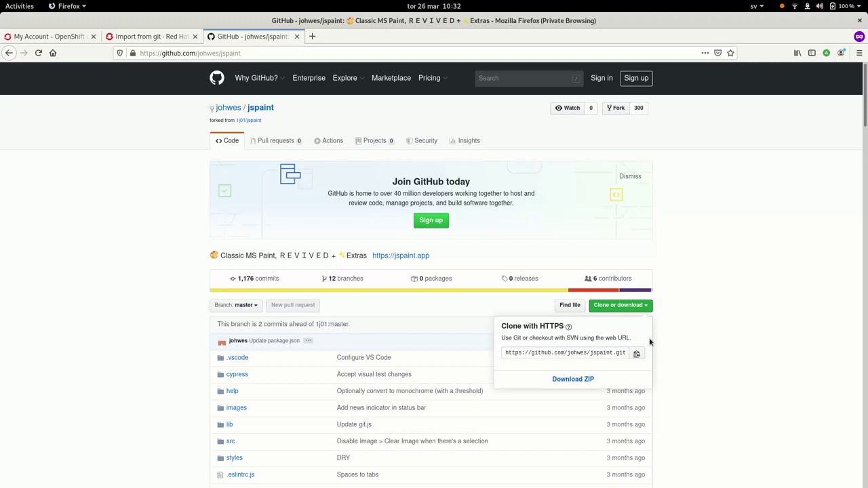Viewport: 868px width, 488px height.
Task: Toggle the Clone or download dropdown
Action: 620,305
